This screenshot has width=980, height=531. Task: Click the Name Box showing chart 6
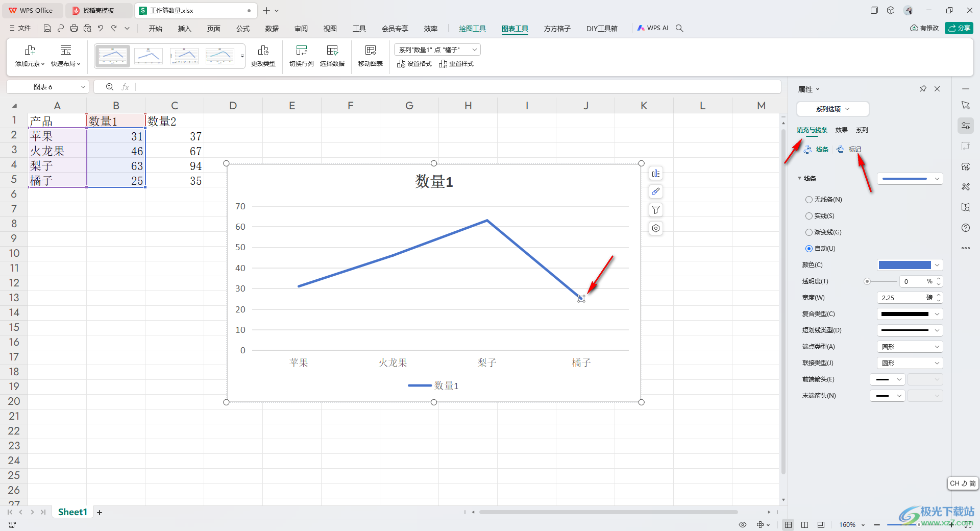47,87
